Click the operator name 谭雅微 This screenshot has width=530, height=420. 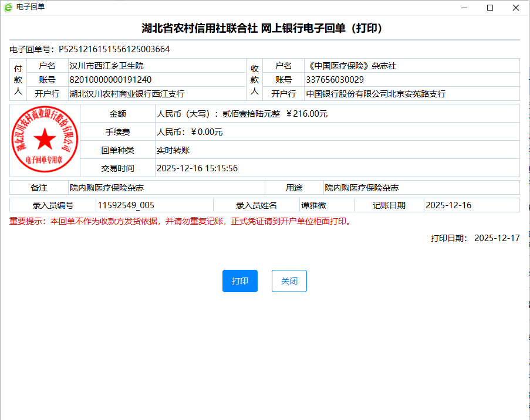pyautogui.click(x=313, y=205)
